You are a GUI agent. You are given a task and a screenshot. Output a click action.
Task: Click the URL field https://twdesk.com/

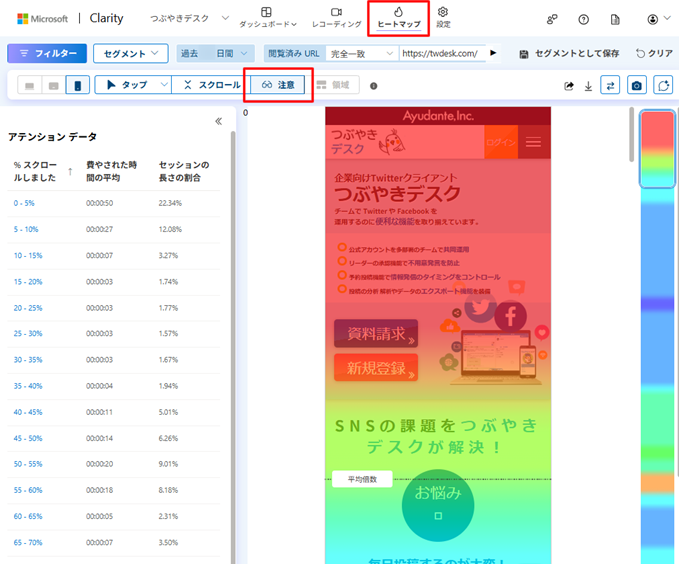pyautogui.click(x=442, y=53)
